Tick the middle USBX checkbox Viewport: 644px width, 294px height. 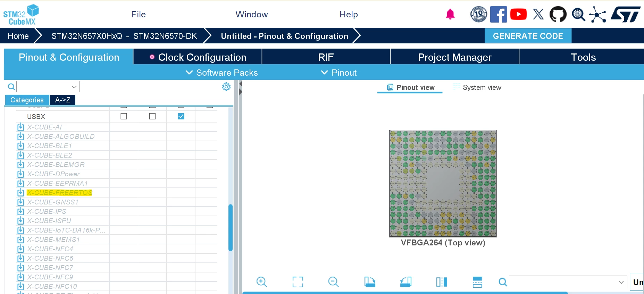point(152,116)
